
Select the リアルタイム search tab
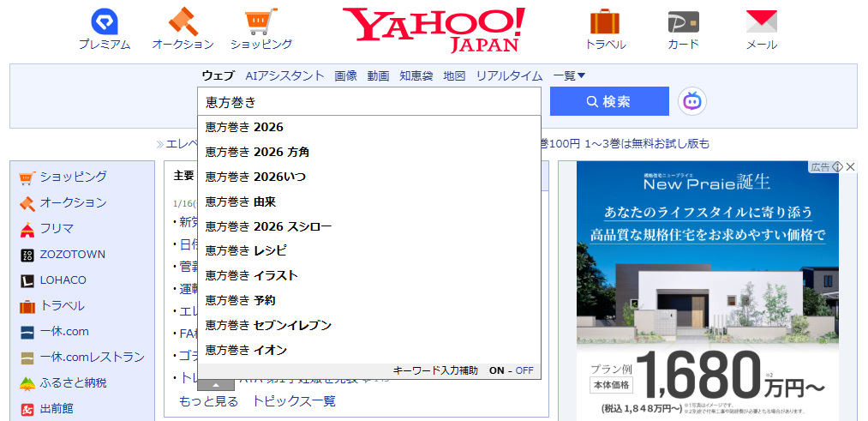pos(509,76)
